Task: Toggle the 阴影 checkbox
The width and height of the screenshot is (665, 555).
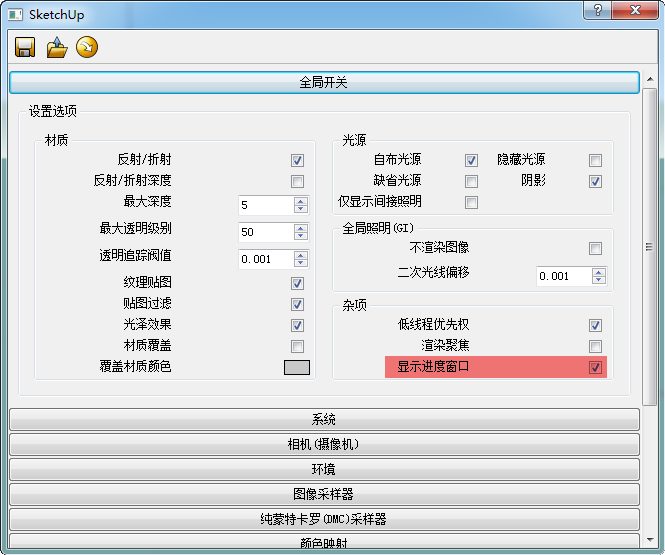Action: [595, 181]
